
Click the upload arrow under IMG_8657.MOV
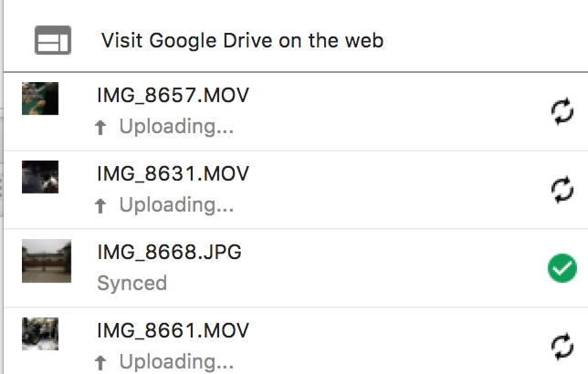pyautogui.click(x=102, y=128)
